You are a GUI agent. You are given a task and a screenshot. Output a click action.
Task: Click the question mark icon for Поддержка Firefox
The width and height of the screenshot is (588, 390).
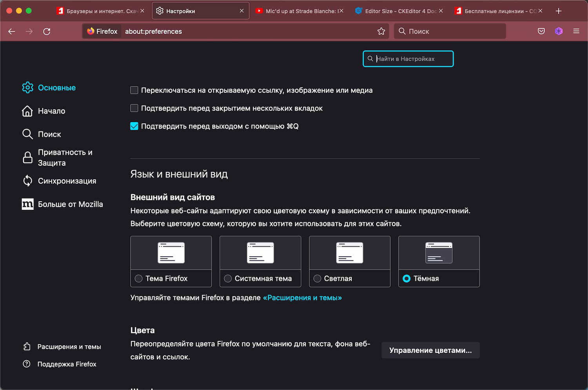tap(27, 364)
